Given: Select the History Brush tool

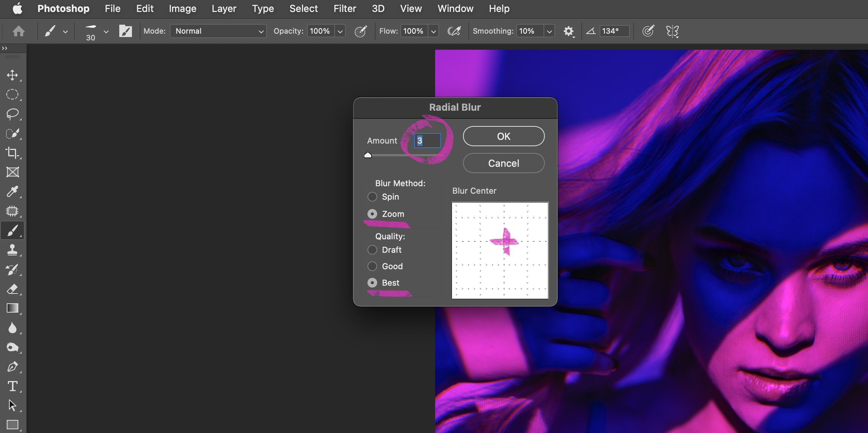Looking at the screenshot, I should (x=12, y=270).
